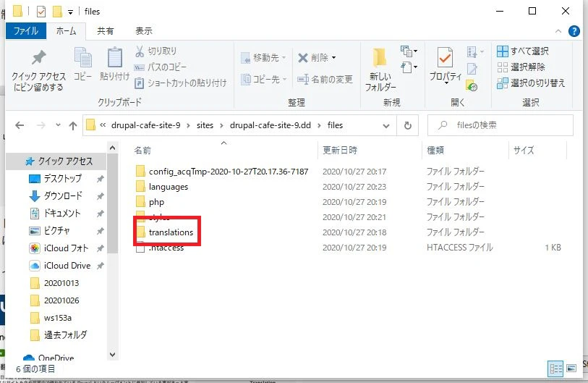Select the config_acqTmp-2020-10-27T20.17.36-7187 folder
588x383 pixels.
pyautogui.click(x=222, y=172)
